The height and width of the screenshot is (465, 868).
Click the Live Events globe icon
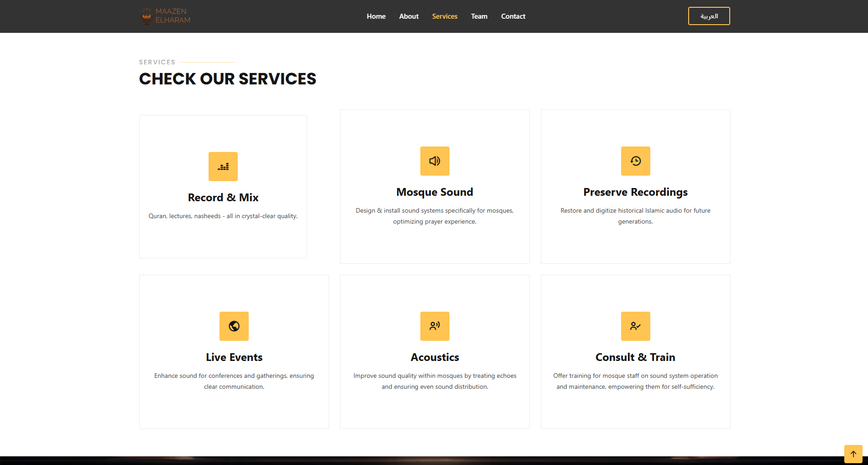pos(234,326)
